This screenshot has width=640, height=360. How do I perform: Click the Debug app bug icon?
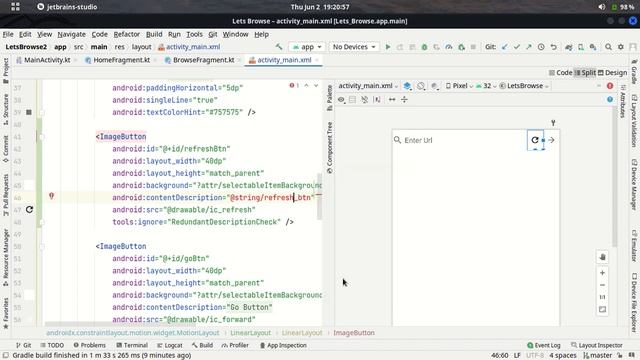424,47
